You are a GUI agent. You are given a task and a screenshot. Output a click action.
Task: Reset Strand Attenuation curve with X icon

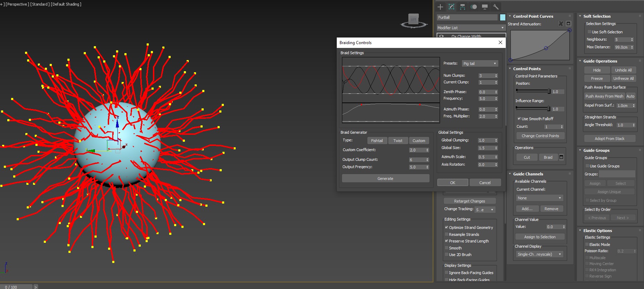pos(561,24)
